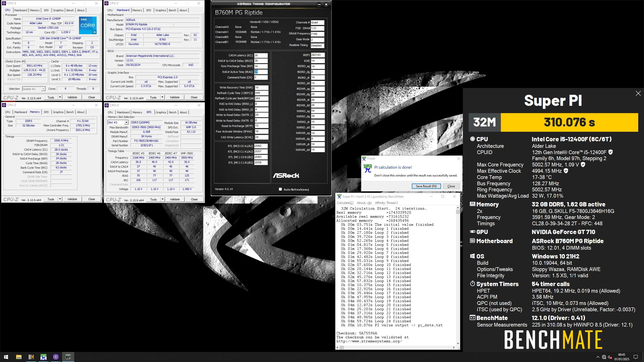
Task: Open File Explorer from the taskbar
Action: coord(19,357)
